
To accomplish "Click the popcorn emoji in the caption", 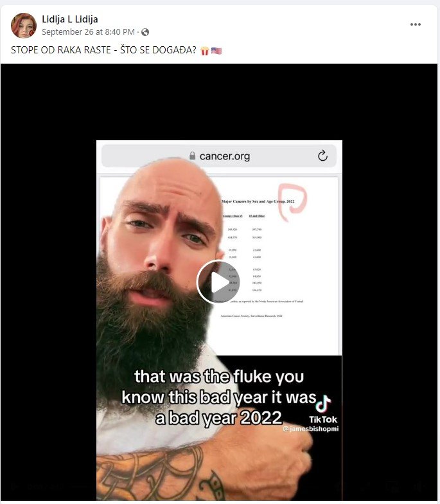I will tap(204, 51).
